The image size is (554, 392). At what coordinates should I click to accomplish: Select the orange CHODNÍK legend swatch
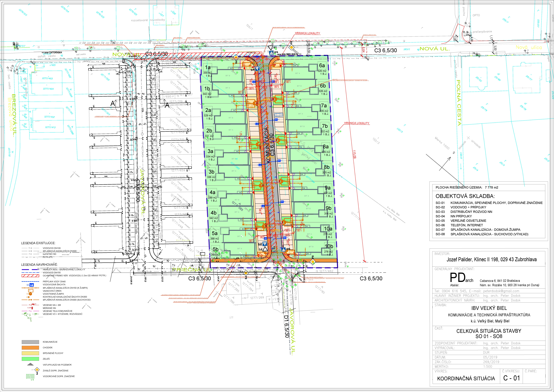coord(30,348)
